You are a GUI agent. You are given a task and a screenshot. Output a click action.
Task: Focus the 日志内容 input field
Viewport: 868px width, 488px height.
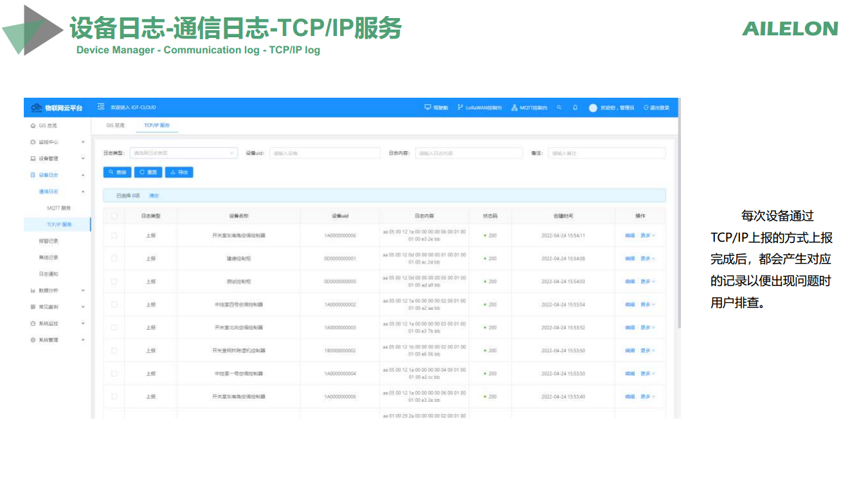click(469, 153)
